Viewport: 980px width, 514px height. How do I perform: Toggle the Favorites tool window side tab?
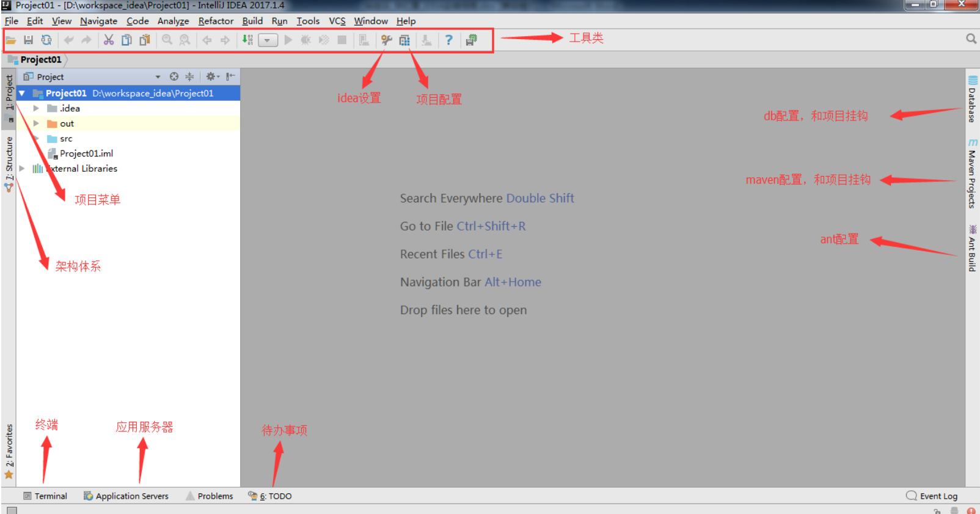click(x=9, y=451)
